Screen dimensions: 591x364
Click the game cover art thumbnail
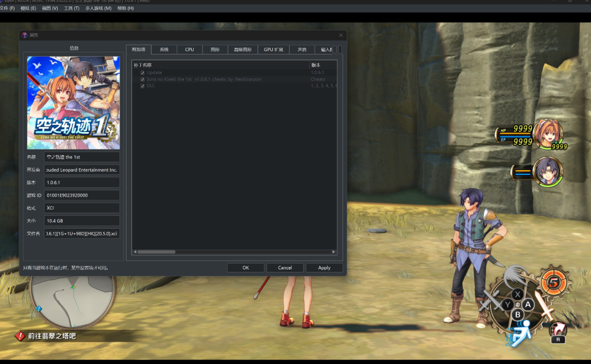73,103
